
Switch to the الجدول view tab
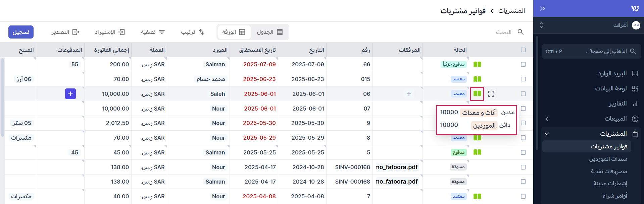(x=270, y=32)
